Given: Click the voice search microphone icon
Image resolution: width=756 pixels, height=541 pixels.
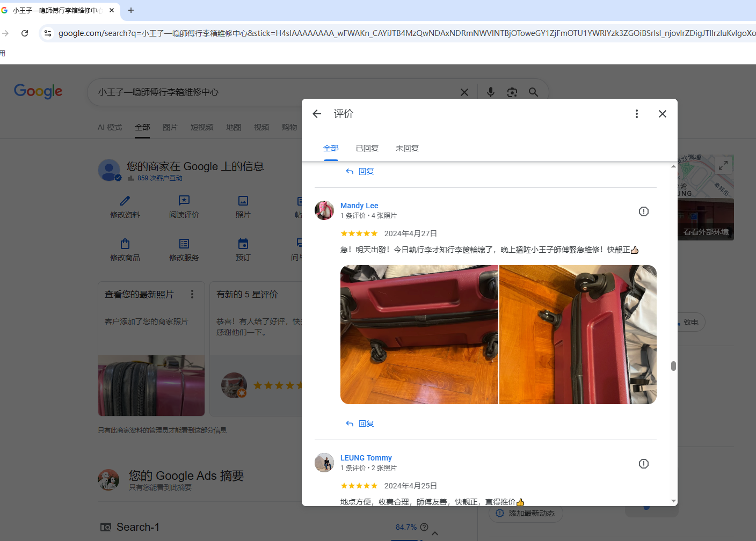Looking at the screenshot, I should (x=490, y=92).
